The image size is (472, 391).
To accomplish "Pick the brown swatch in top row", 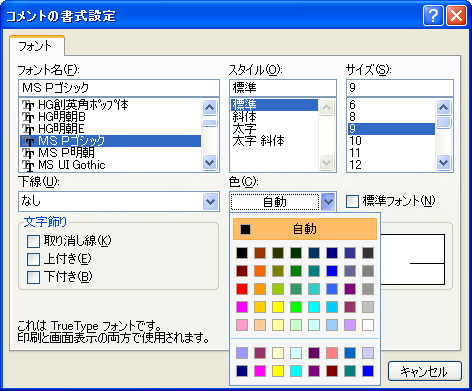I will click(x=260, y=253).
